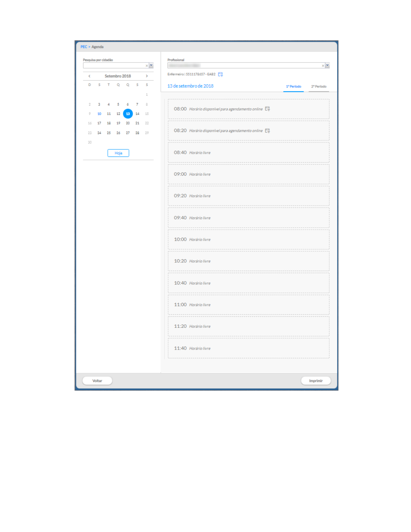Select the 10:00 Horário livre slot
Screen dimensions: 411x532
248,239
